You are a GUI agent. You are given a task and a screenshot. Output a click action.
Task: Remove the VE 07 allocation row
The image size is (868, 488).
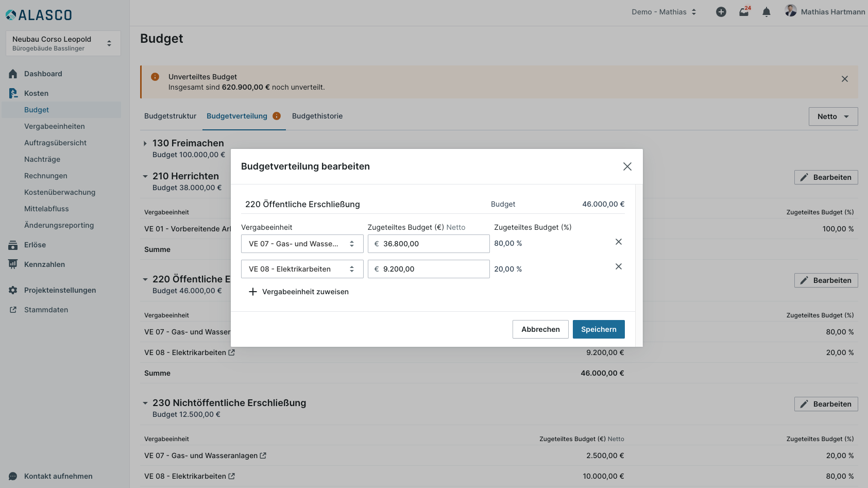(619, 242)
